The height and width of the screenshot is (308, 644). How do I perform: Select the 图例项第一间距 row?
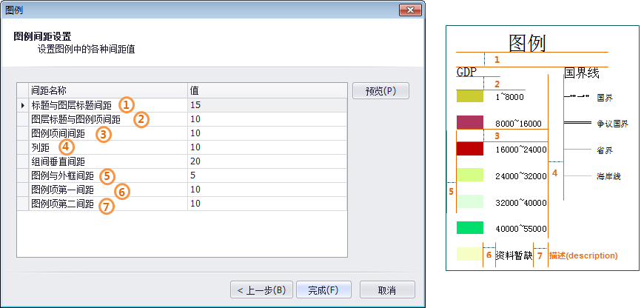pos(62,190)
